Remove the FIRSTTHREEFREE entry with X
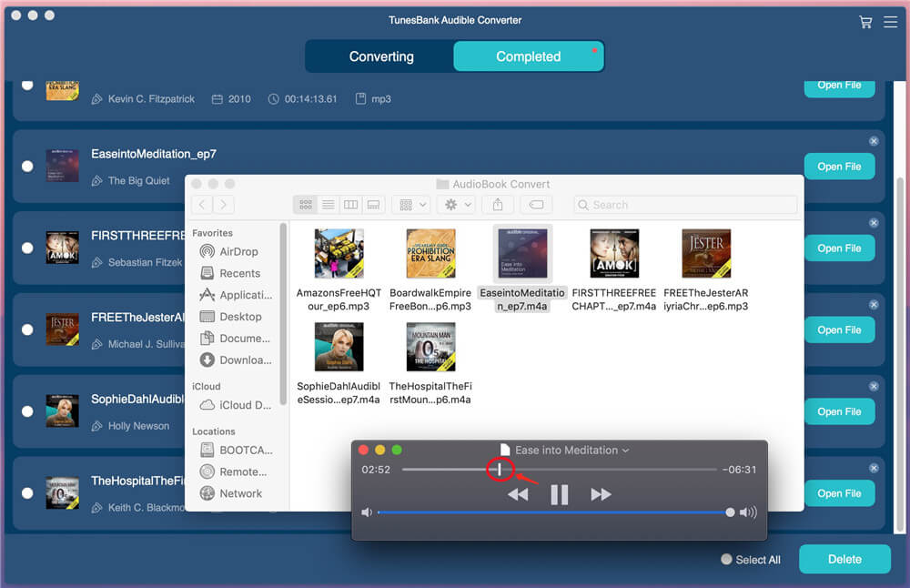The image size is (910, 588). (x=874, y=223)
